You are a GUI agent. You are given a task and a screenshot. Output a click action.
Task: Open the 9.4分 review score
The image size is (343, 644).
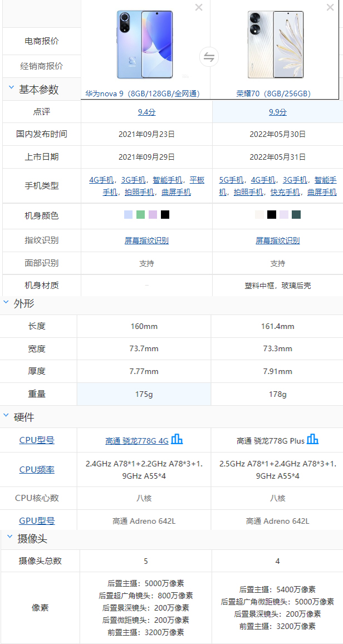coord(146,112)
